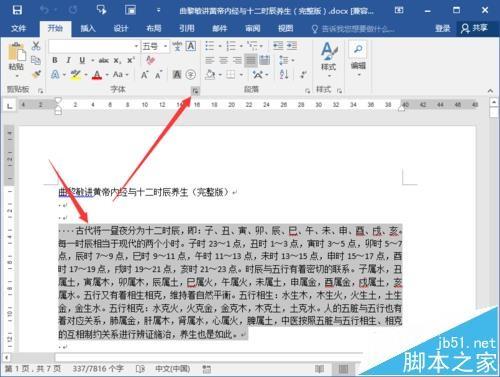The image size is (500, 377).
Task: Click the Share (共享) button
Action: pos(475,28)
